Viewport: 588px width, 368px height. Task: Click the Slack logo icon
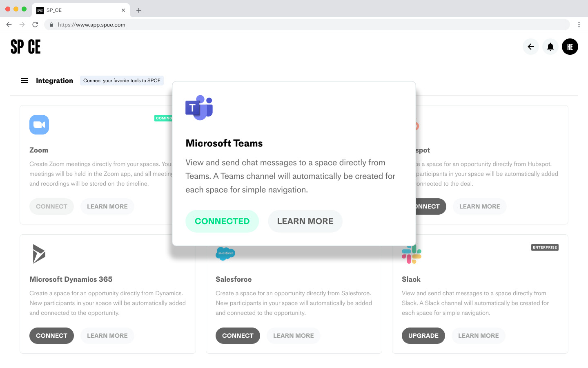pyautogui.click(x=411, y=254)
